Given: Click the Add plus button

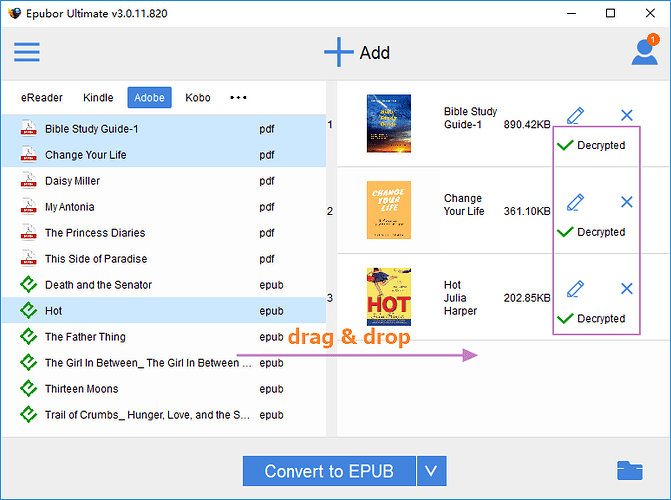Looking at the screenshot, I should click(357, 52).
